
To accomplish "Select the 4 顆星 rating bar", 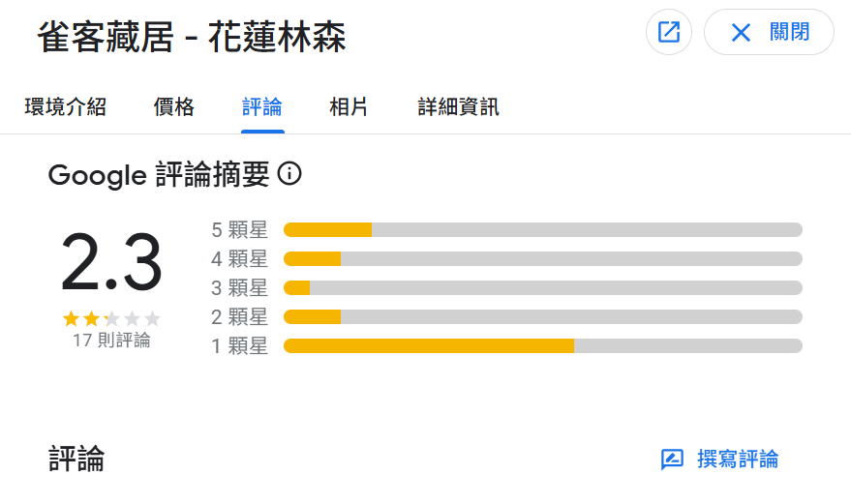I will [506, 259].
